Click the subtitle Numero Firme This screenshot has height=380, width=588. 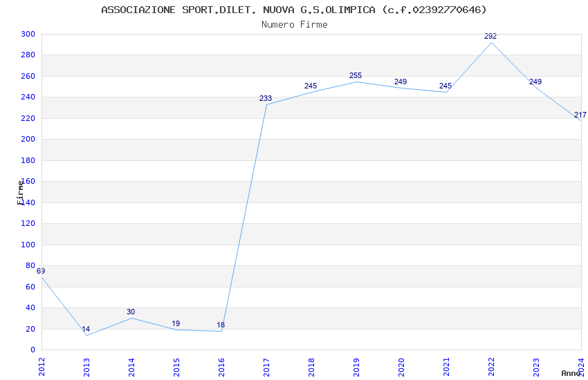click(295, 24)
